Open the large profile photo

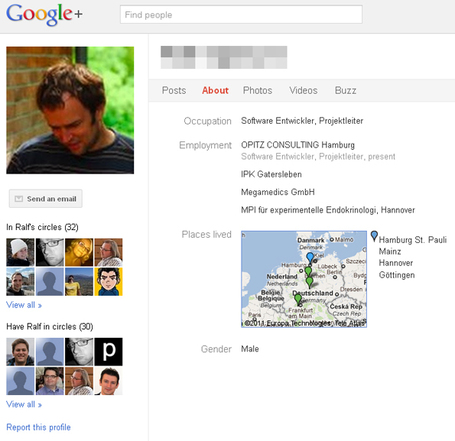(x=70, y=110)
